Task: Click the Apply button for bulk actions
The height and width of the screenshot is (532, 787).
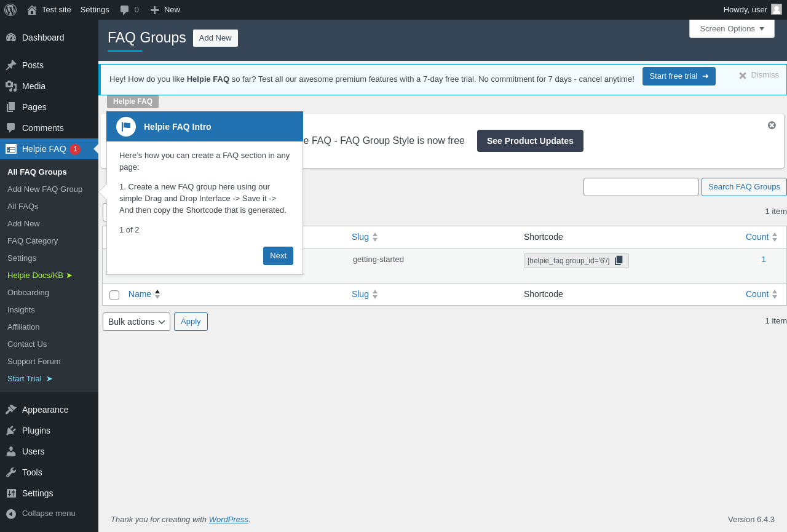Action: (191, 322)
